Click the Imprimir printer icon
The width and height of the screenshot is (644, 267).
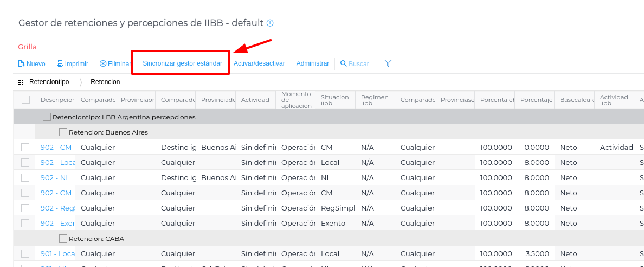60,63
